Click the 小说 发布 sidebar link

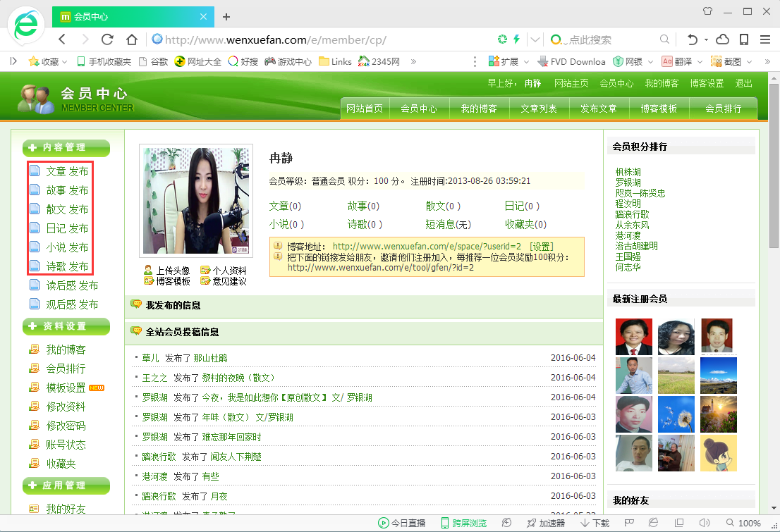coord(67,247)
